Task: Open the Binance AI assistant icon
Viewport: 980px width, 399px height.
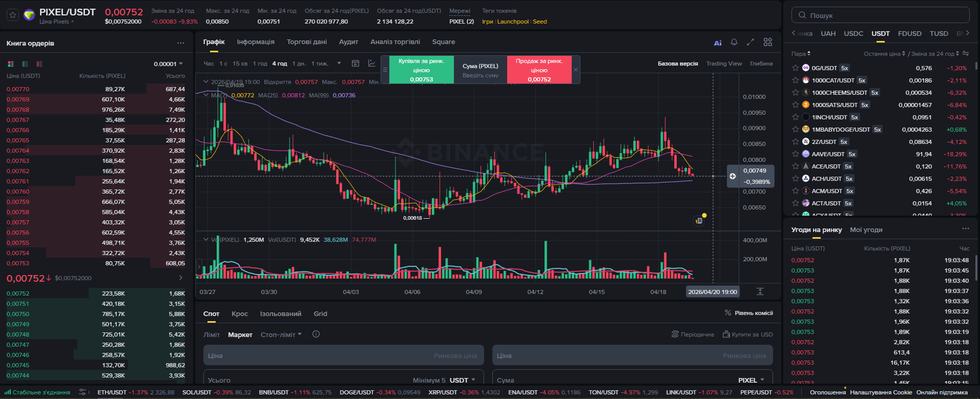Action: (x=718, y=43)
